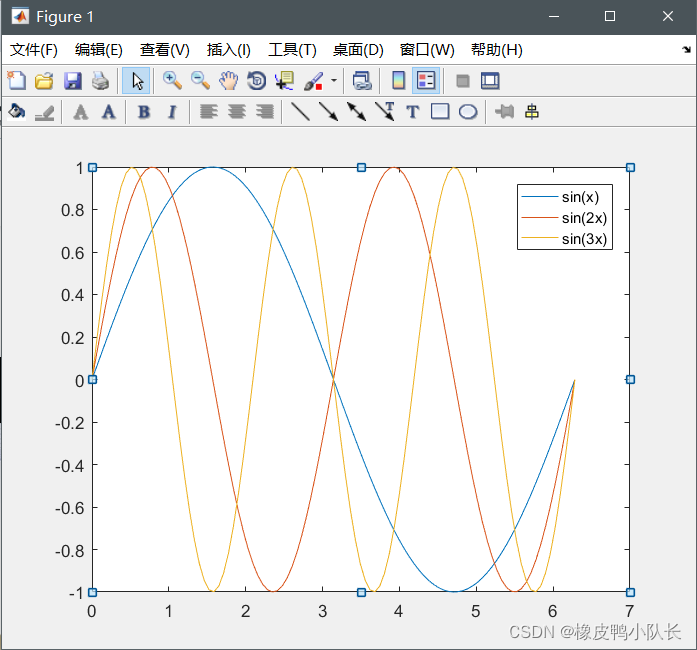
Task: Open the 工具(T) menu
Action: tap(292, 50)
